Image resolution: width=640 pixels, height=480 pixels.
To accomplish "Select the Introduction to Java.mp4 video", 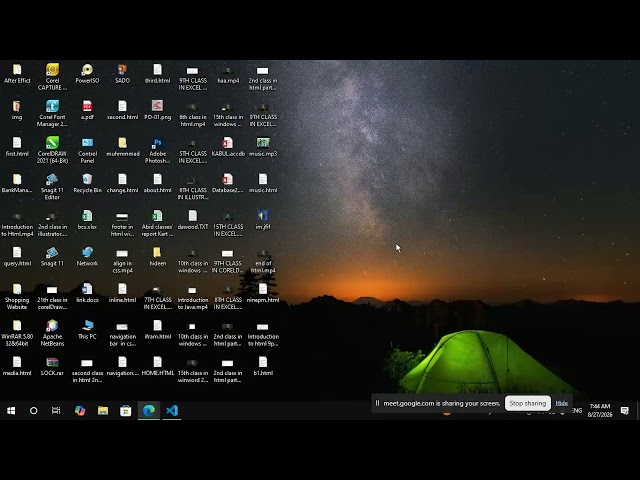I will (x=193, y=297).
